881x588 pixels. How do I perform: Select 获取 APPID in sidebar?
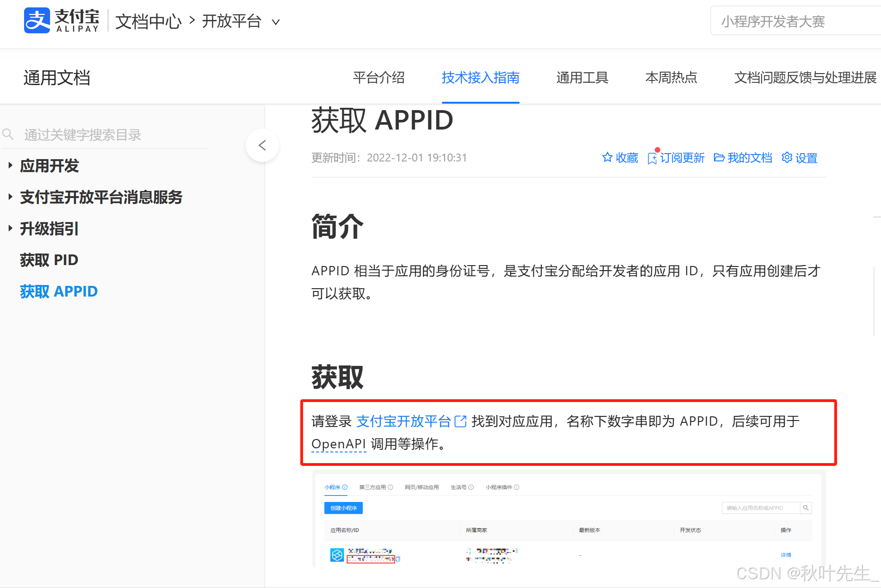tap(59, 291)
